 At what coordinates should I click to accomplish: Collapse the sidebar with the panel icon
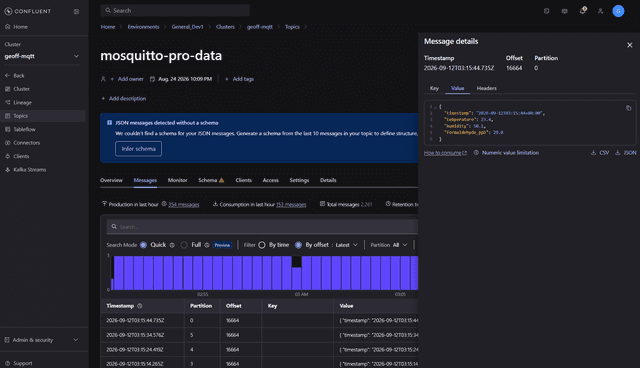coord(76,11)
